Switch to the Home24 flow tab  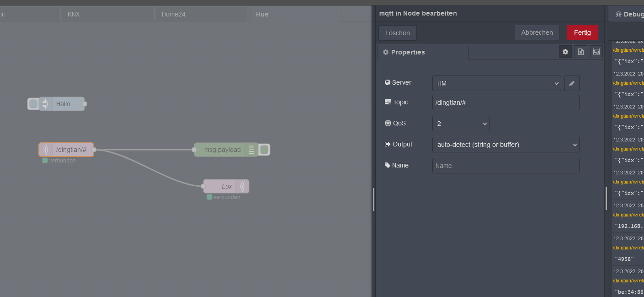pyautogui.click(x=174, y=14)
